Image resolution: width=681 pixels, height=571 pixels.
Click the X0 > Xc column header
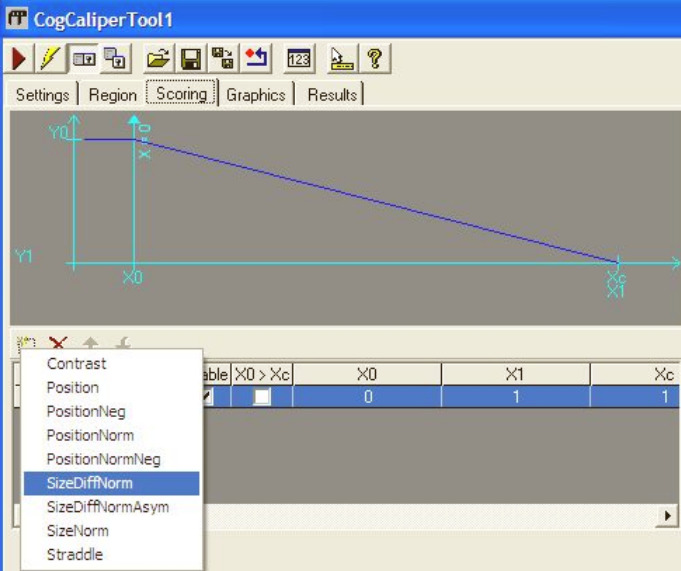tap(262, 374)
